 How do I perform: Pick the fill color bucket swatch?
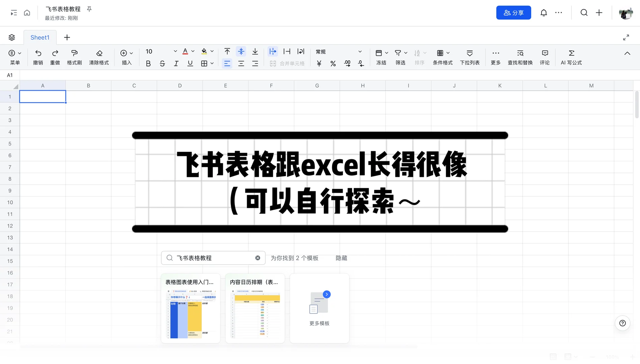(204, 51)
